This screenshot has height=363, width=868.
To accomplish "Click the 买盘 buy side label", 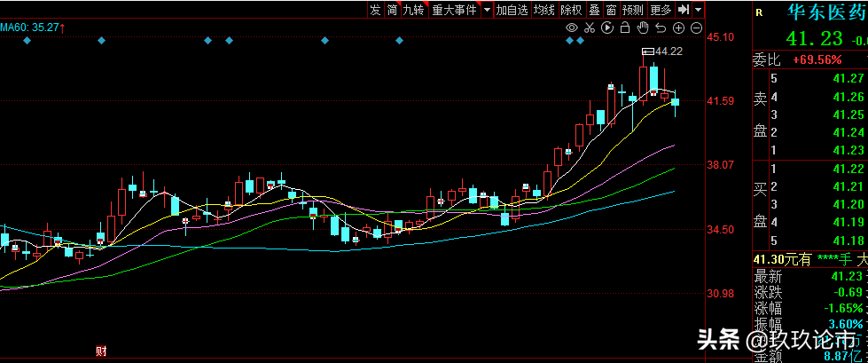I will [x=761, y=205].
